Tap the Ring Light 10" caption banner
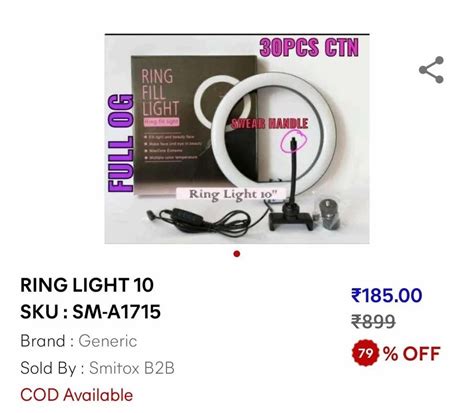The height and width of the screenshot is (413, 474). (x=231, y=194)
